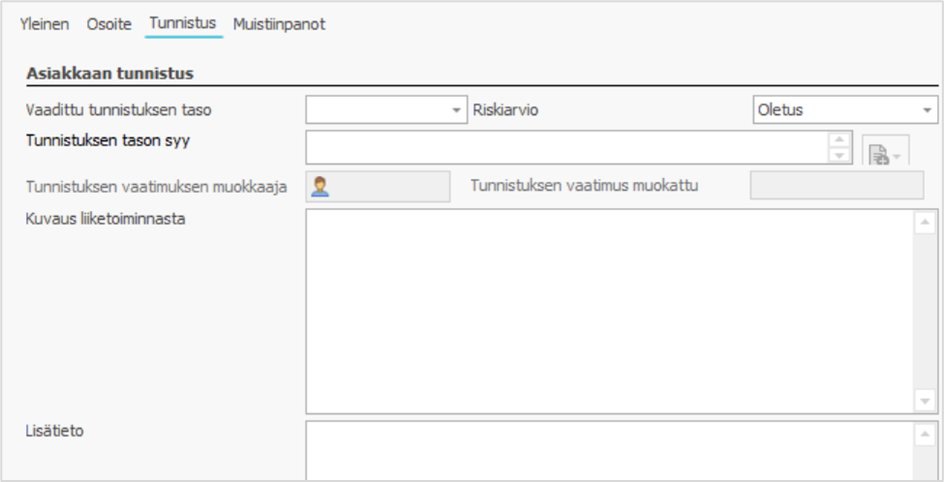Screen dimensions: 944x482
Task: Click the document icon beside Tunnistuksen tason syy
Action: point(878,155)
